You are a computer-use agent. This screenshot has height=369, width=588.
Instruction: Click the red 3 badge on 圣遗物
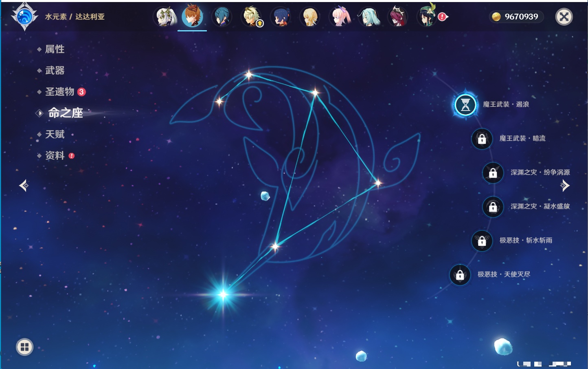[x=81, y=92]
